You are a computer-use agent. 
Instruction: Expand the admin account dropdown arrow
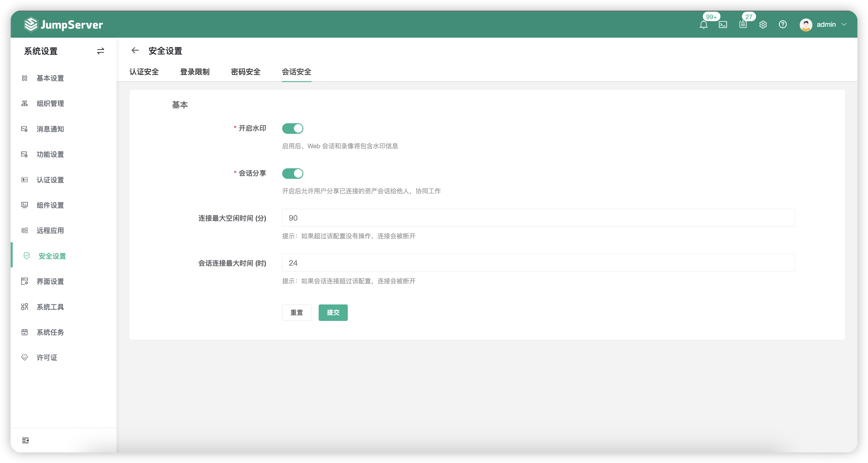click(844, 25)
